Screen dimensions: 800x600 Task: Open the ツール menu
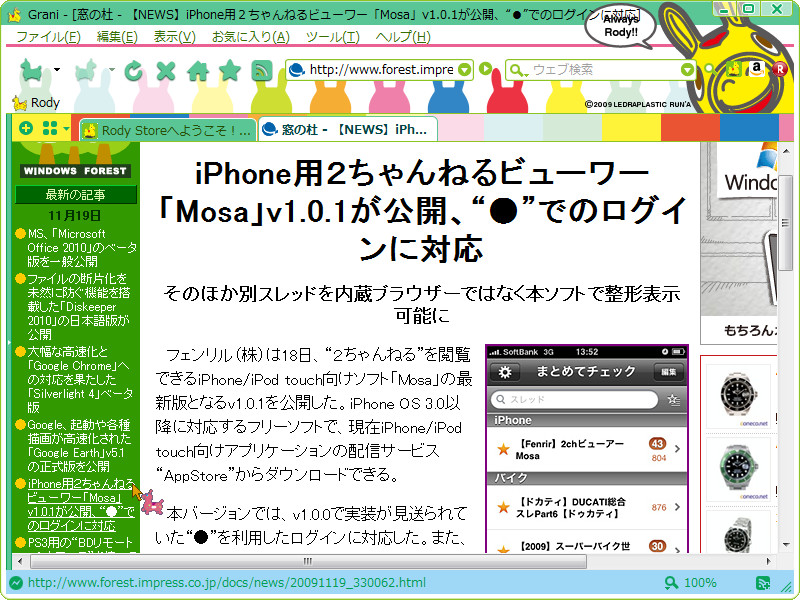pos(332,37)
